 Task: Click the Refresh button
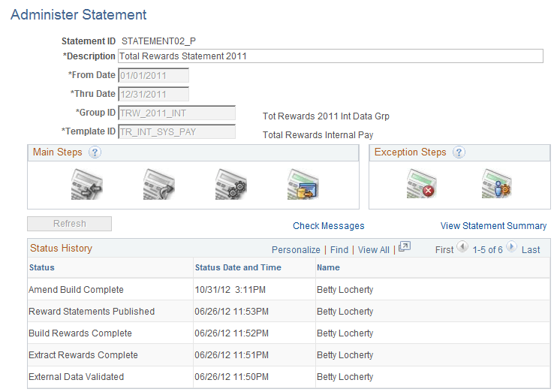69,224
